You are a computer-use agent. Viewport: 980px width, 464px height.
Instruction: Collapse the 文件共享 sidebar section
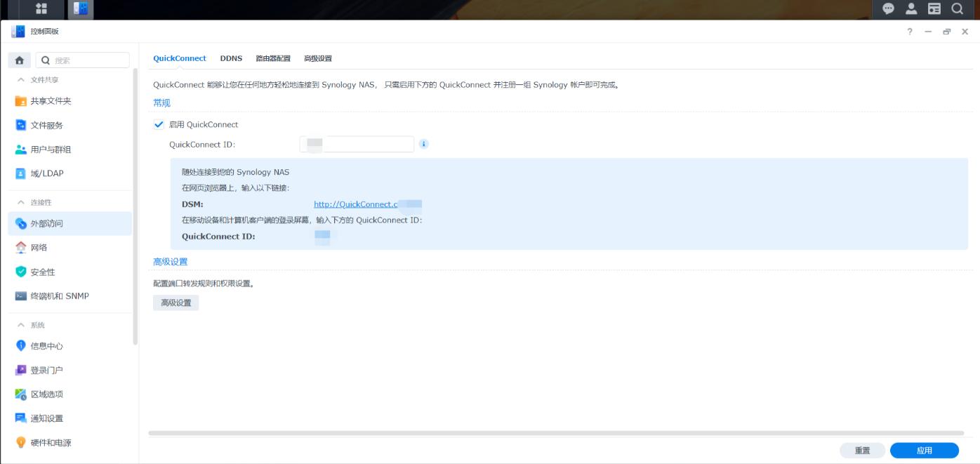tap(21, 80)
